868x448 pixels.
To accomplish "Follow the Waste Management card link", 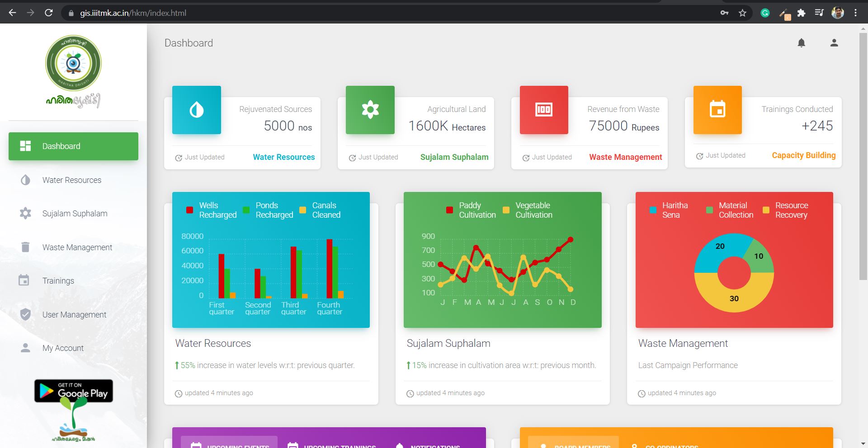I will (x=626, y=157).
